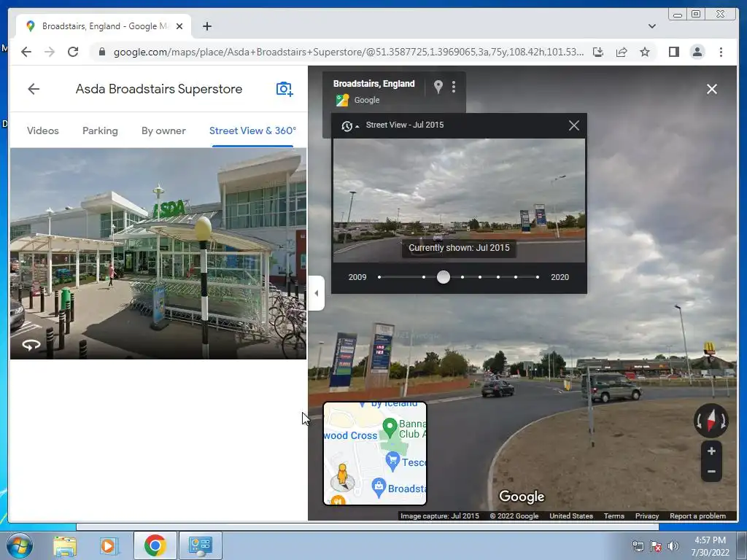Select the second timeline dot after 2009
The width and height of the screenshot is (747, 560).
click(x=424, y=277)
